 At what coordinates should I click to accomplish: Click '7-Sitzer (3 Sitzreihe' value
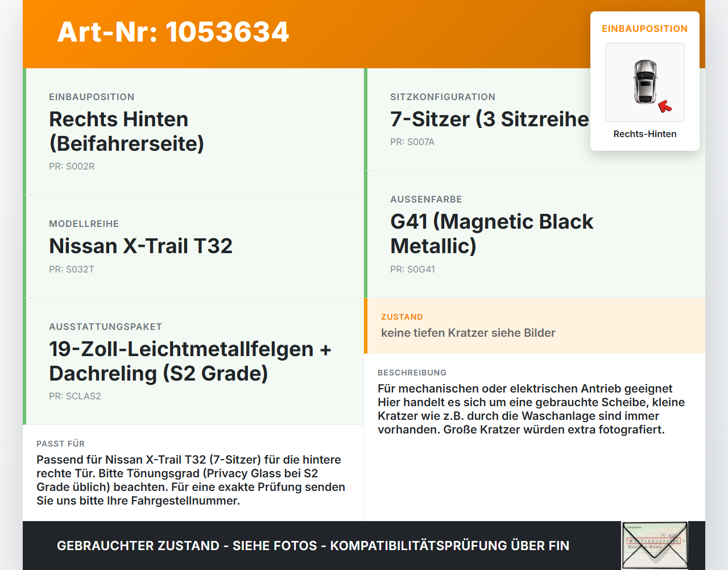[x=490, y=119]
